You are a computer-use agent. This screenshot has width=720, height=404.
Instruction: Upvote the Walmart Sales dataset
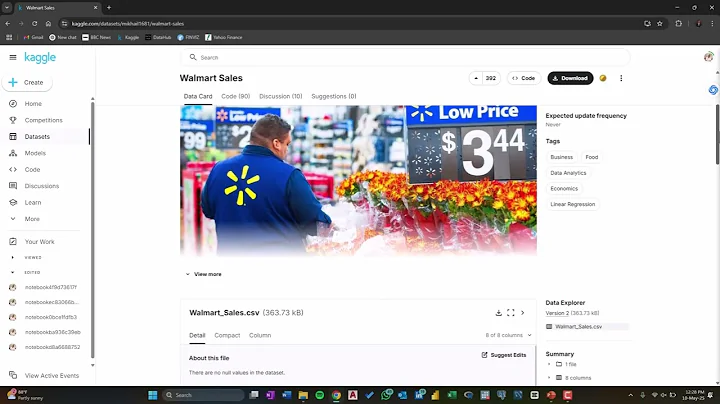pos(476,79)
